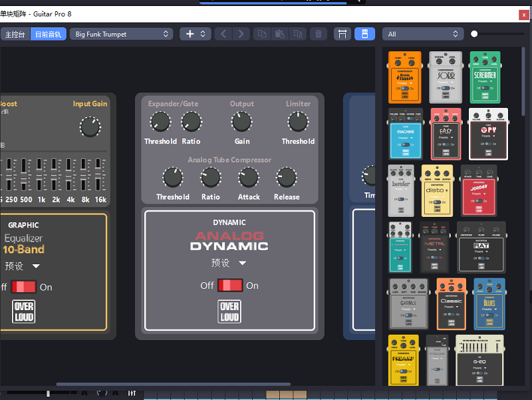Go to next effect with right arrow
Screen dimensions: 532x400
[241, 34]
